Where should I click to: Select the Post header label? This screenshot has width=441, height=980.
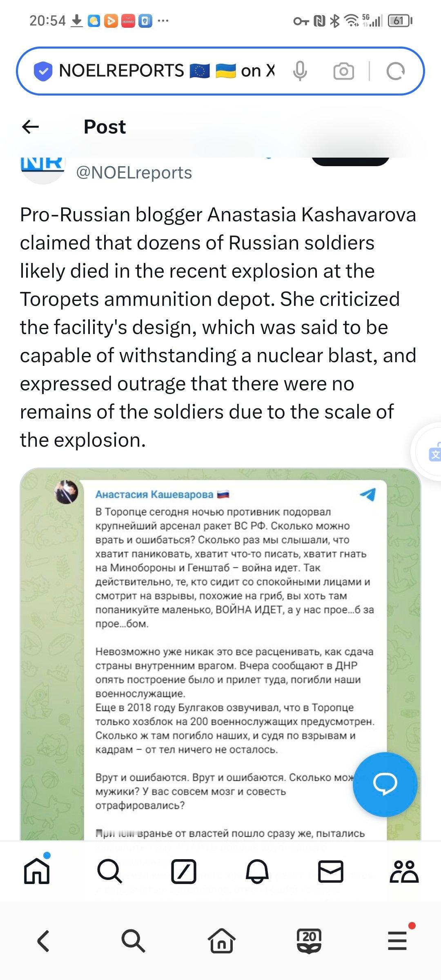(x=103, y=127)
